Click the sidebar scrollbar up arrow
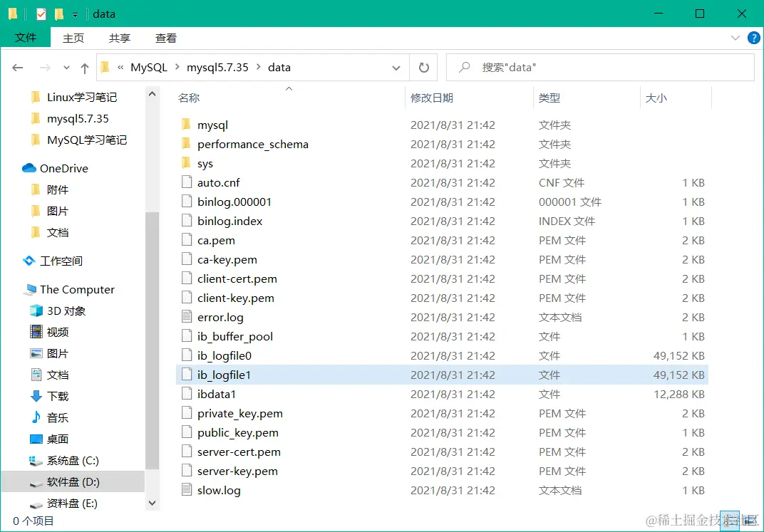This screenshot has width=764, height=532. (152, 93)
